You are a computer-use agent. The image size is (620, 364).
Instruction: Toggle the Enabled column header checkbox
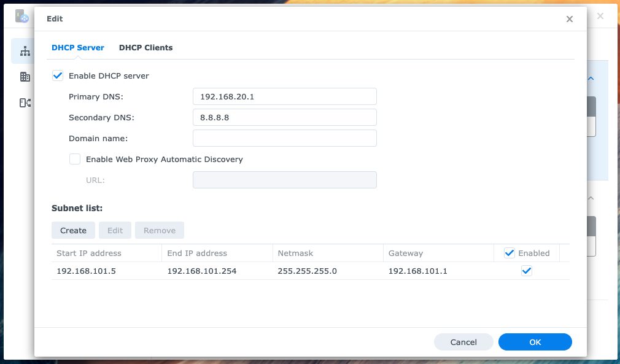coord(509,253)
